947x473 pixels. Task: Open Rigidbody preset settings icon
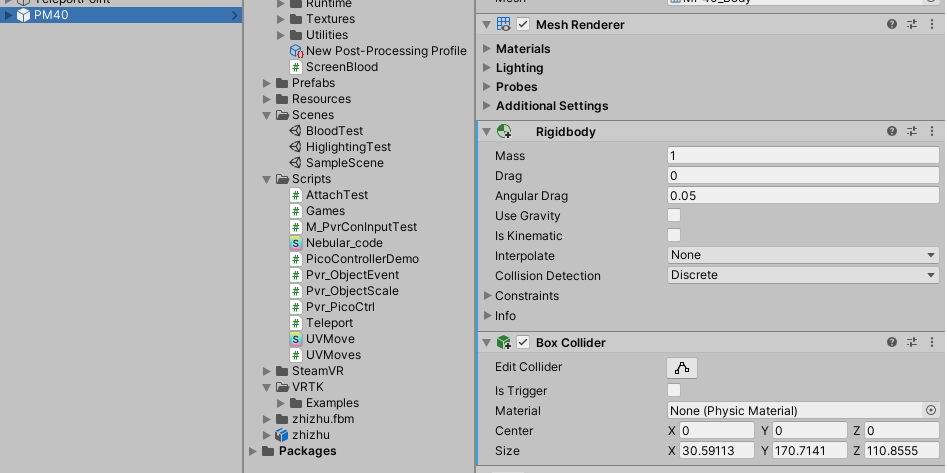click(x=912, y=131)
